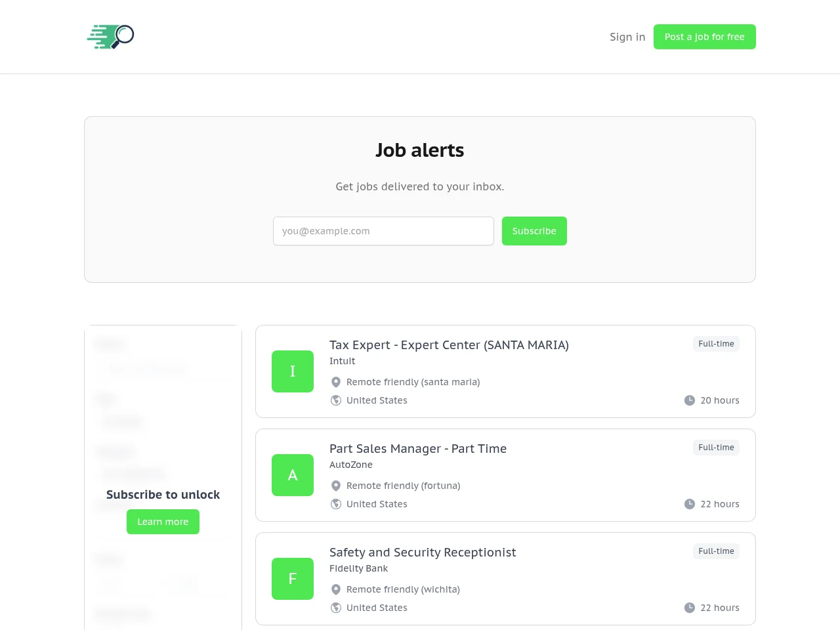Click the AutoZone company letter avatar
840x630 pixels.
(293, 475)
